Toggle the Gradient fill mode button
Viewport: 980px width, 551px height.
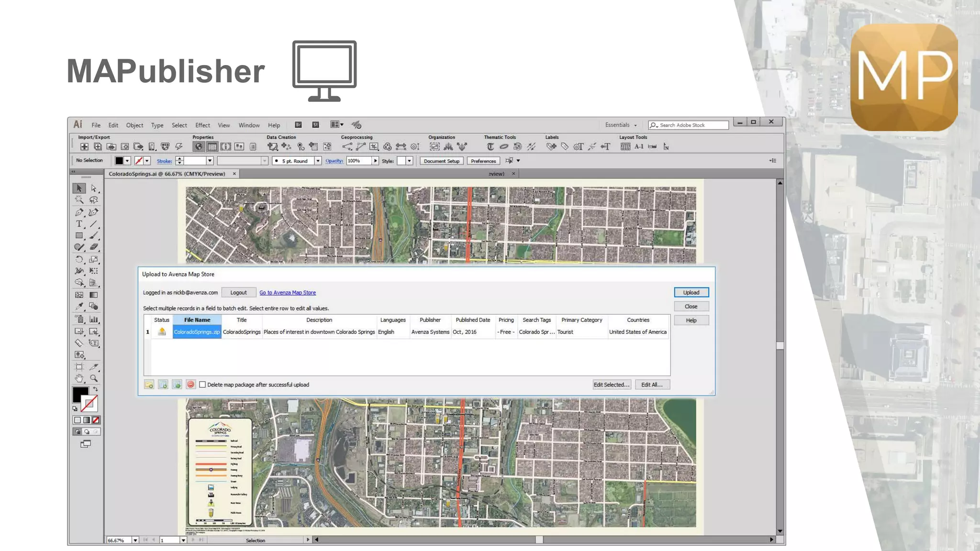pyautogui.click(x=87, y=420)
